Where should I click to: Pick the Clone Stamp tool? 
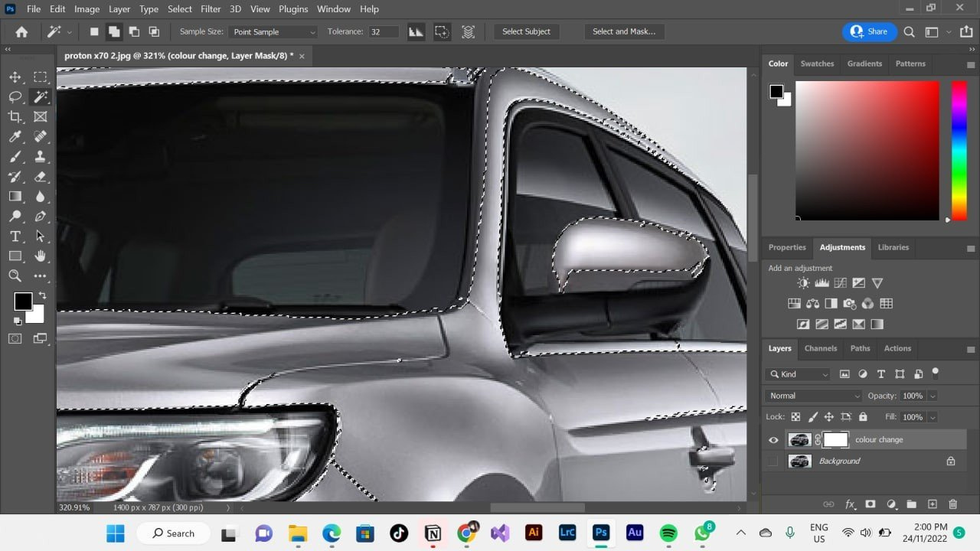pos(41,157)
